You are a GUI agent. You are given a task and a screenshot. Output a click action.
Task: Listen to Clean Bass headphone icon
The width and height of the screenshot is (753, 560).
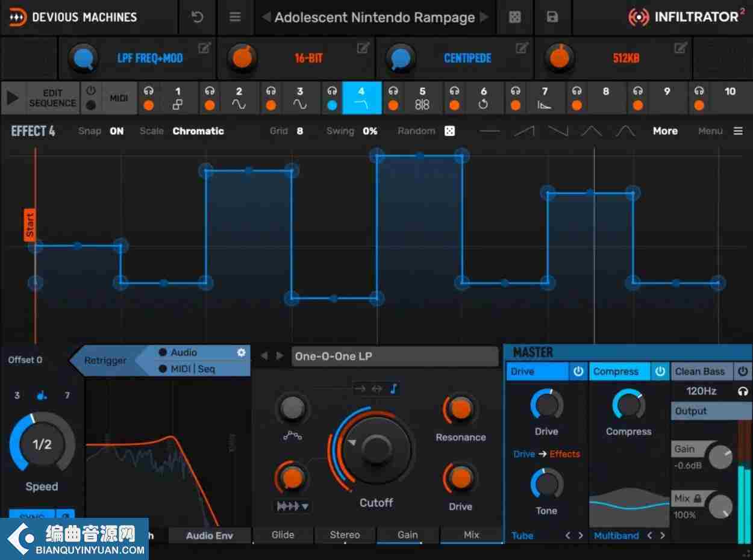(x=743, y=391)
